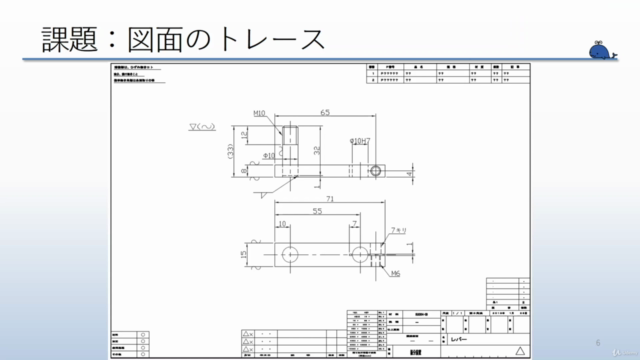640x360 pixels.
Task: Click the Φ10H7 hole circle in the upper view
Action: click(x=376, y=171)
